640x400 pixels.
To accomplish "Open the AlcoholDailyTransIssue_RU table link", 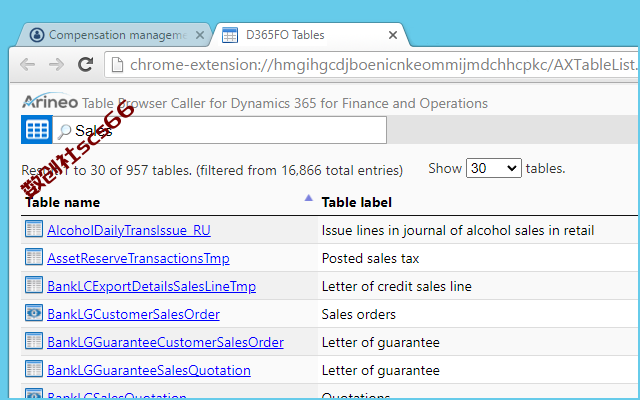I will [x=129, y=230].
